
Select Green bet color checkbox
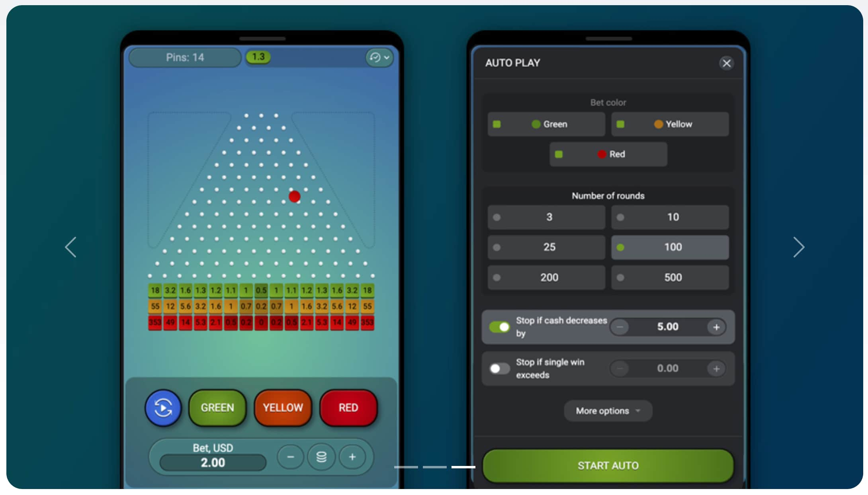pos(497,124)
